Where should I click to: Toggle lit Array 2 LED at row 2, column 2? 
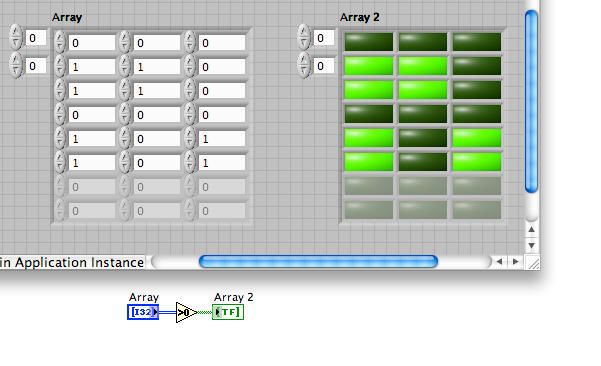(x=423, y=66)
